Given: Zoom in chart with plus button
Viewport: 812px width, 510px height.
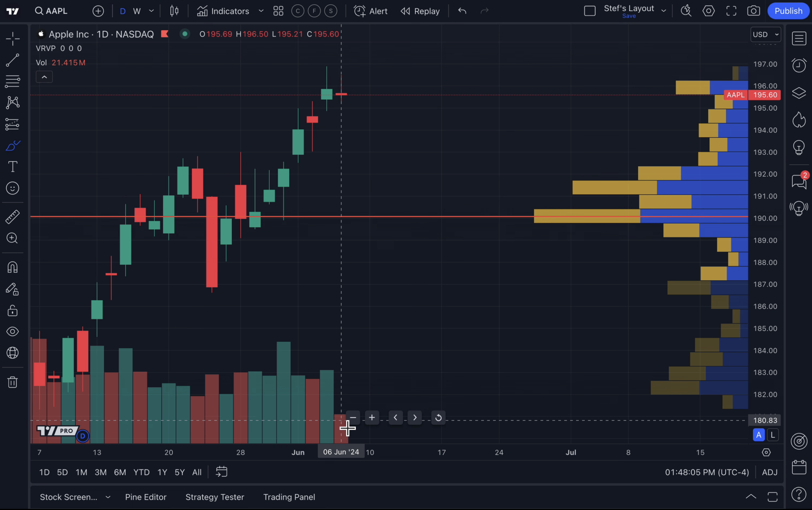Looking at the screenshot, I should [372, 418].
